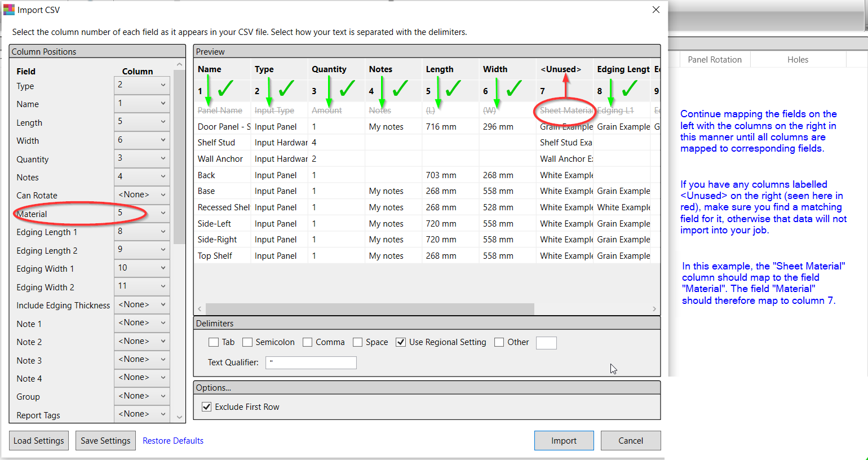Click the Column Positions scroll down arrow
This screenshot has width=868, height=460.
[180, 418]
